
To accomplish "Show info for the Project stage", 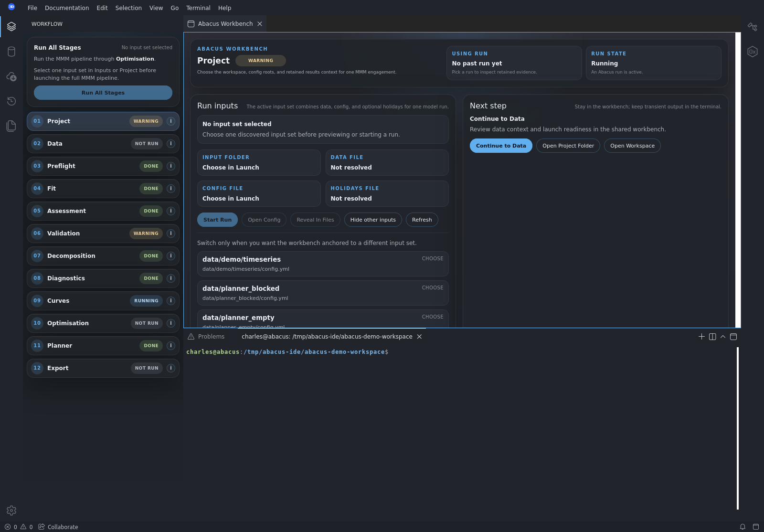I will [171, 121].
